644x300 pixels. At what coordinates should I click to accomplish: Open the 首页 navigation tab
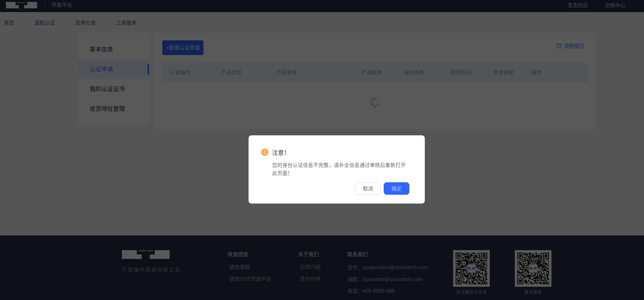click(9, 23)
